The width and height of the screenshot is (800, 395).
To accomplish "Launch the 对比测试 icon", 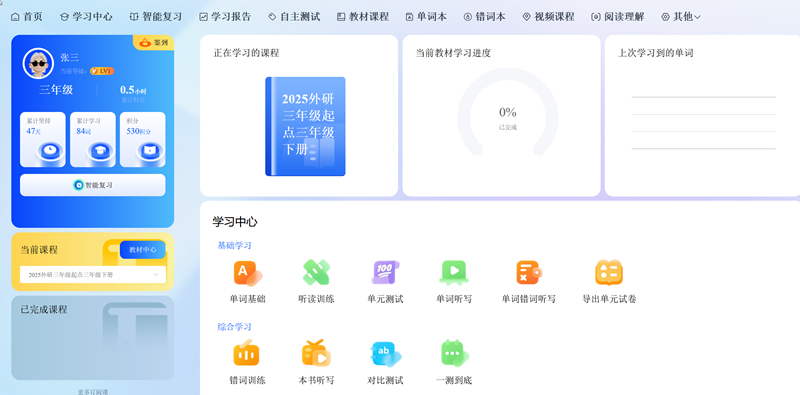I will (x=385, y=354).
